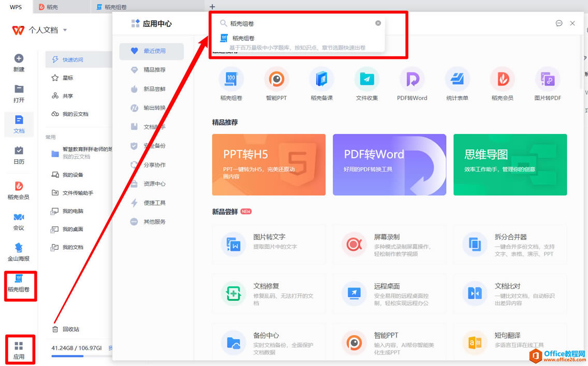Open the 统计表单 app icon

(x=457, y=80)
